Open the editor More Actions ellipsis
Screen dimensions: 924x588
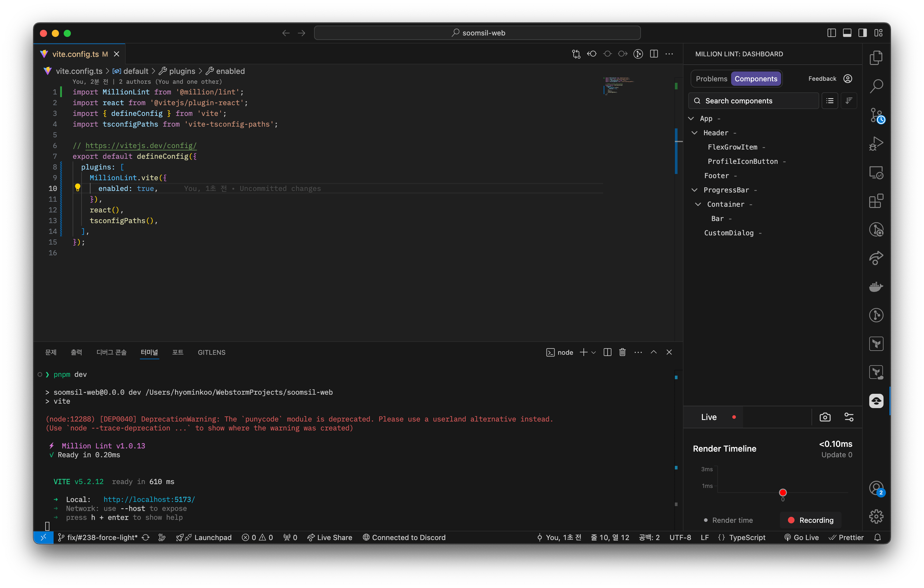669,54
